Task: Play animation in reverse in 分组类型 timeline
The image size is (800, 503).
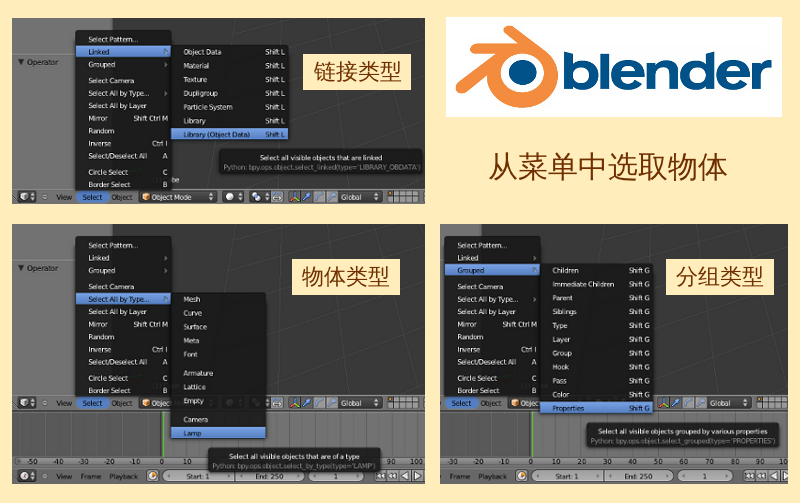Action: click(774, 476)
